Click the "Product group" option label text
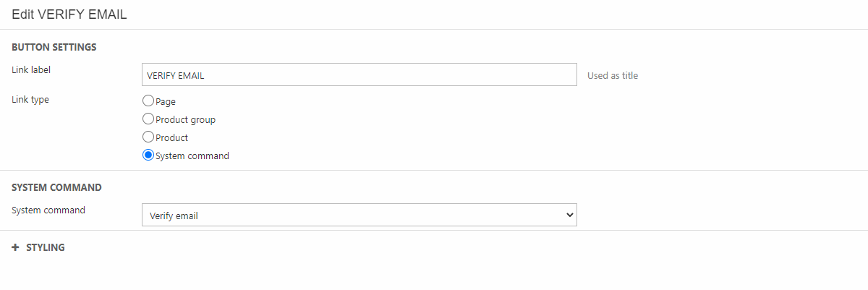 tap(185, 120)
